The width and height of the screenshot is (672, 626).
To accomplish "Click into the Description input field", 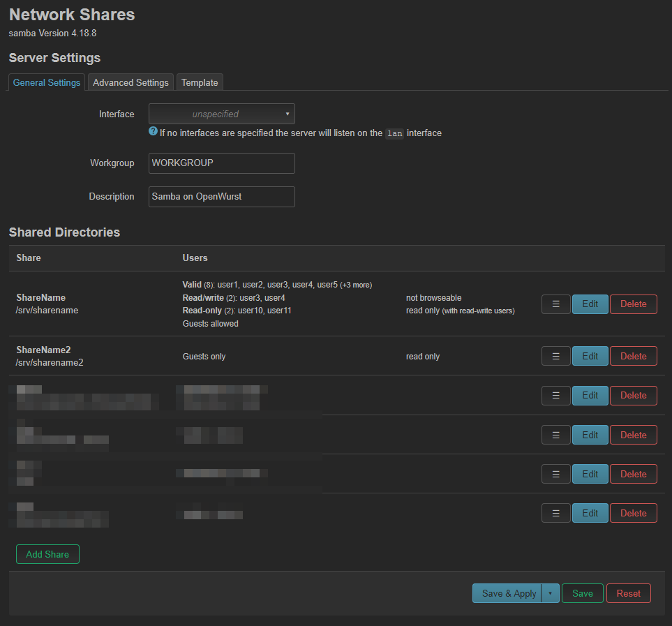I will (221, 197).
